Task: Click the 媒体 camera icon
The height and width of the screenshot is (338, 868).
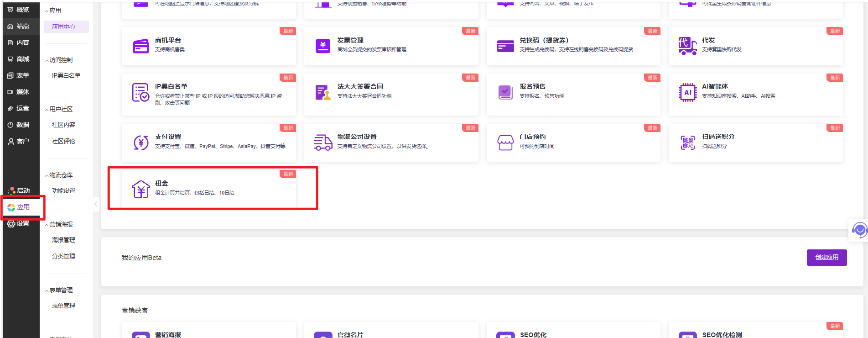Action: (10, 92)
